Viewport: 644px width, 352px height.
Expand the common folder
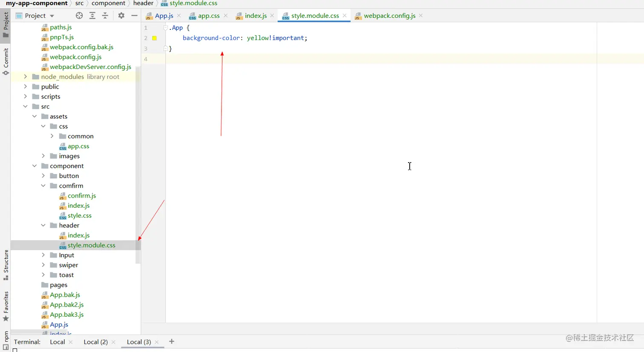coord(52,136)
